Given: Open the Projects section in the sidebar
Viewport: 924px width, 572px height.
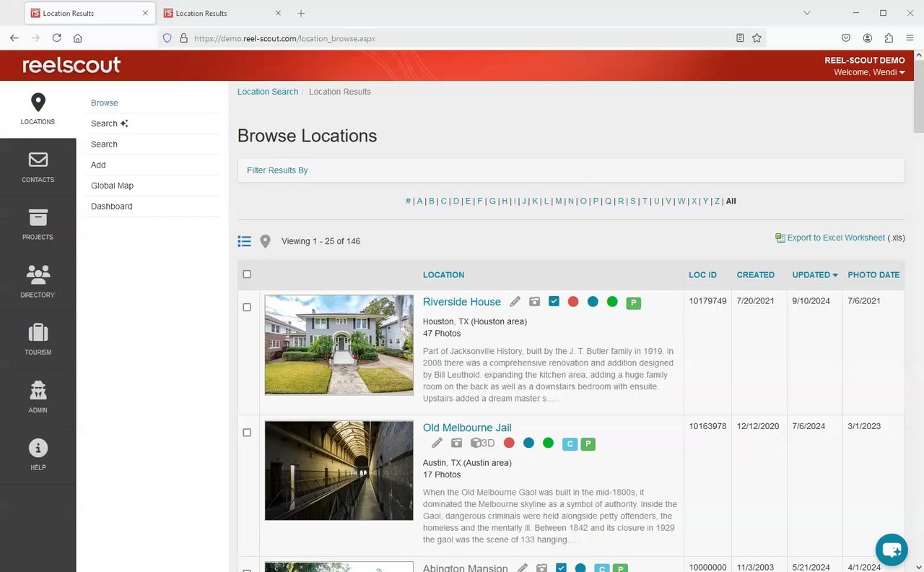Looking at the screenshot, I should [x=38, y=225].
